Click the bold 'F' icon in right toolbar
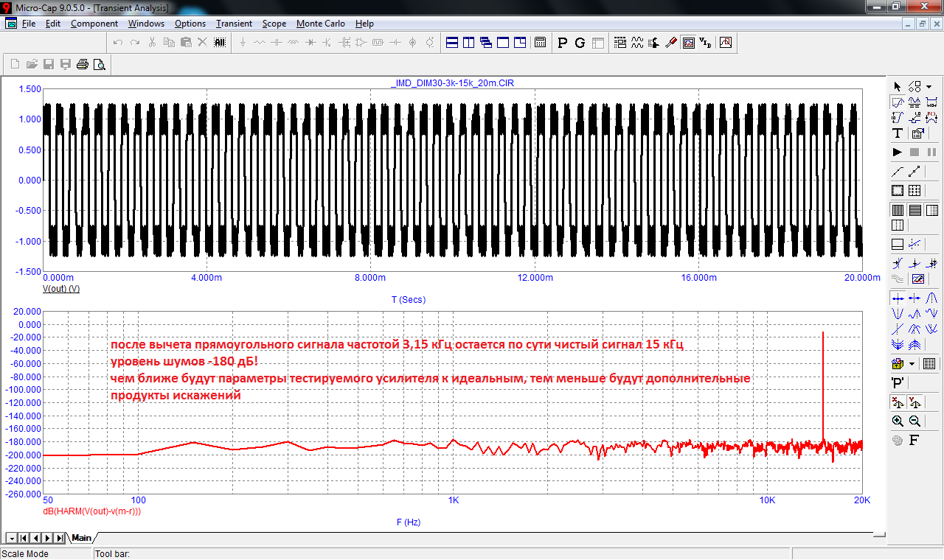944x560 pixels. pyautogui.click(x=914, y=441)
